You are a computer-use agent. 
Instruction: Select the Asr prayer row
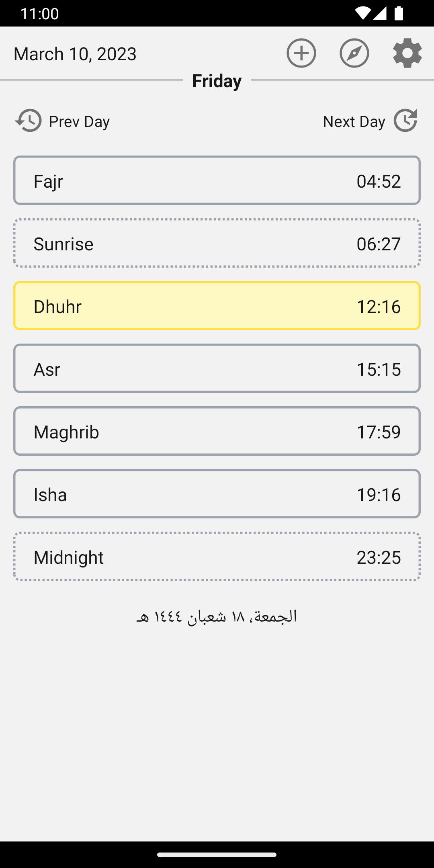[x=217, y=368]
